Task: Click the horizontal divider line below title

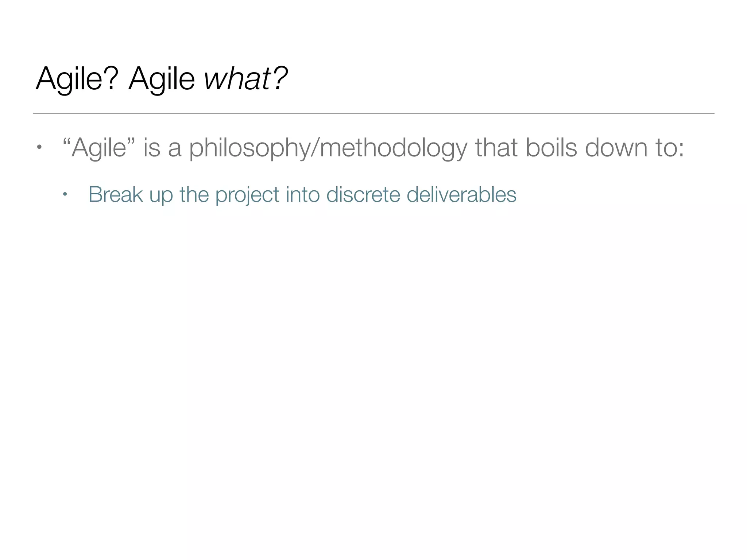Action: 373,113
